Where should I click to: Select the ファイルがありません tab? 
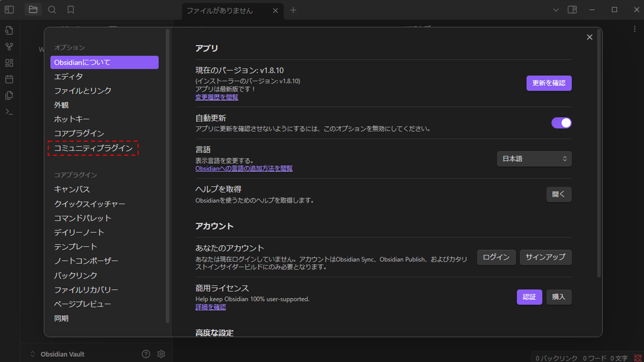233,11
